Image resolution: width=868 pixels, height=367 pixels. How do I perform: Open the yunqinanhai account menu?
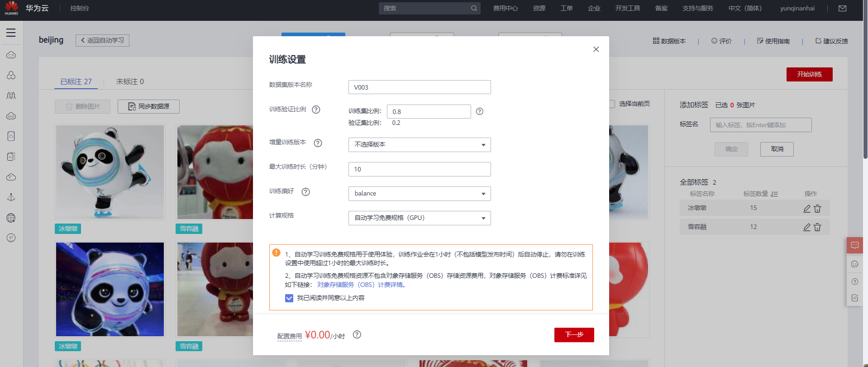pos(797,8)
